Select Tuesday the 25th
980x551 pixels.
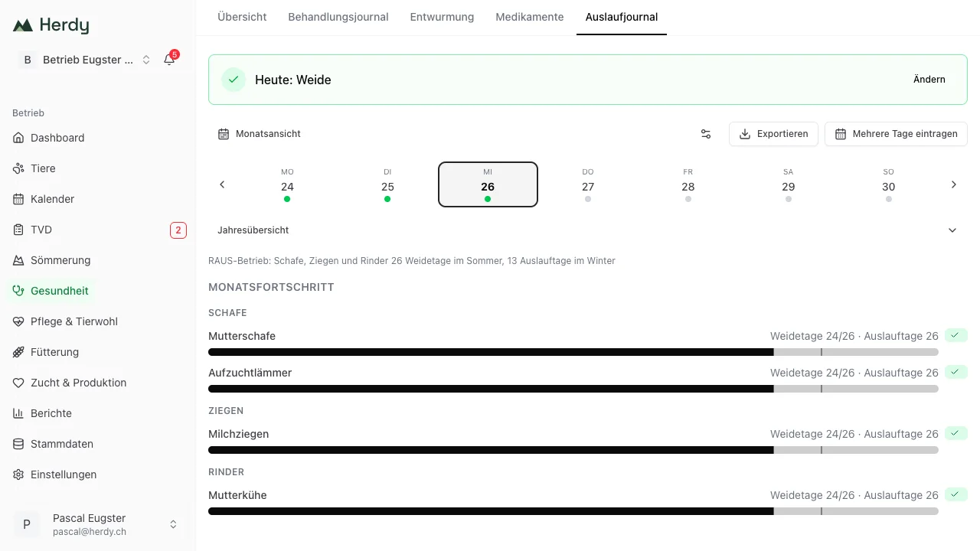387,184
